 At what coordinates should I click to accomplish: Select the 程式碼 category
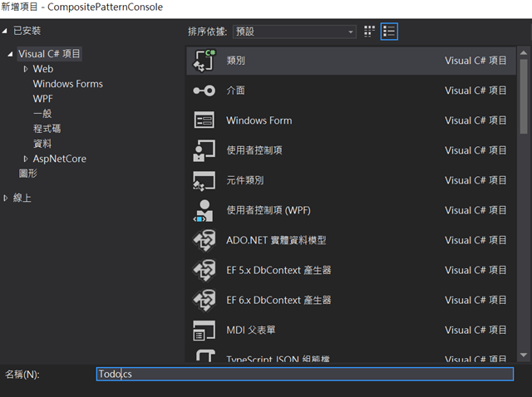coord(47,129)
